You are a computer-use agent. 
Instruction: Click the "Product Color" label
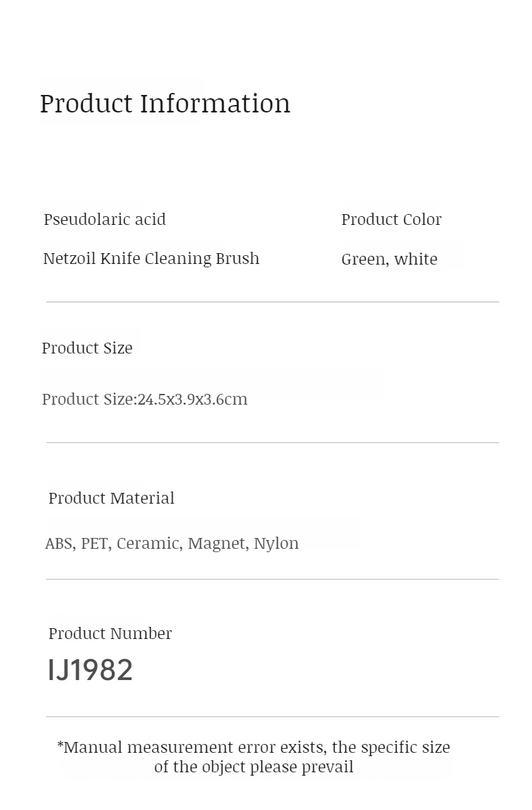tap(391, 220)
